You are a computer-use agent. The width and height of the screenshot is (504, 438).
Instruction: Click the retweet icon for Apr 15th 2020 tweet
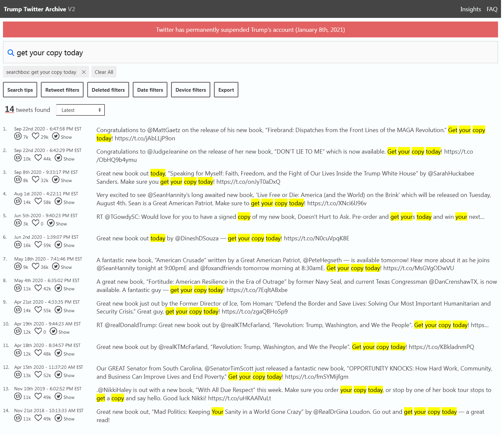[18, 374]
